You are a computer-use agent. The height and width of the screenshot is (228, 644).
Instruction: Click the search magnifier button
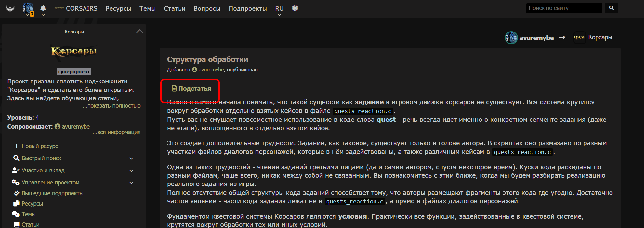pos(611,8)
